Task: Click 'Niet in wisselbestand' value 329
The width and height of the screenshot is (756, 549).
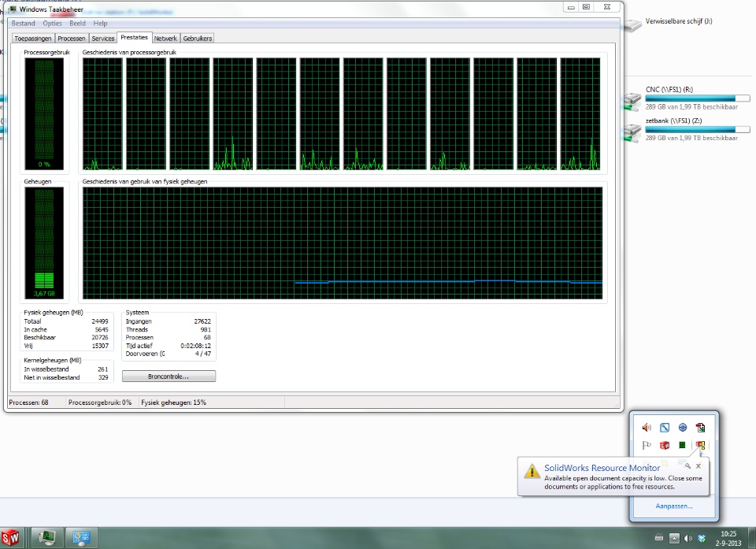Action: (x=102, y=377)
